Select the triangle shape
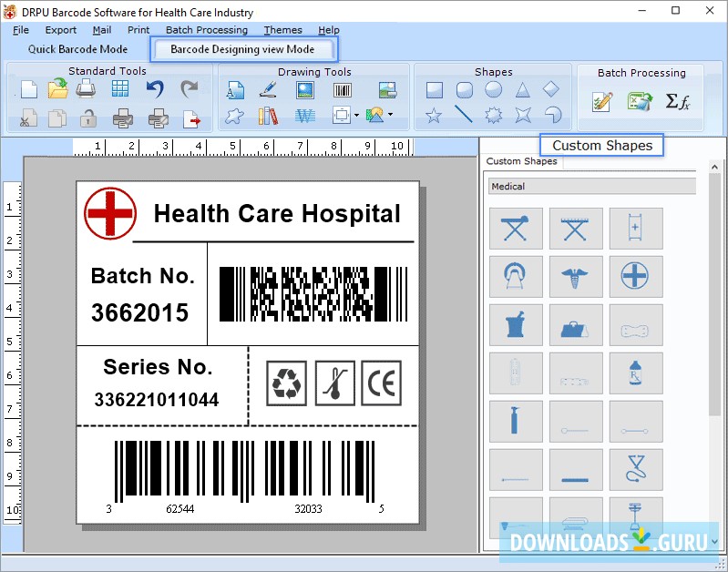The height and width of the screenshot is (572, 728). pyautogui.click(x=523, y=89)
